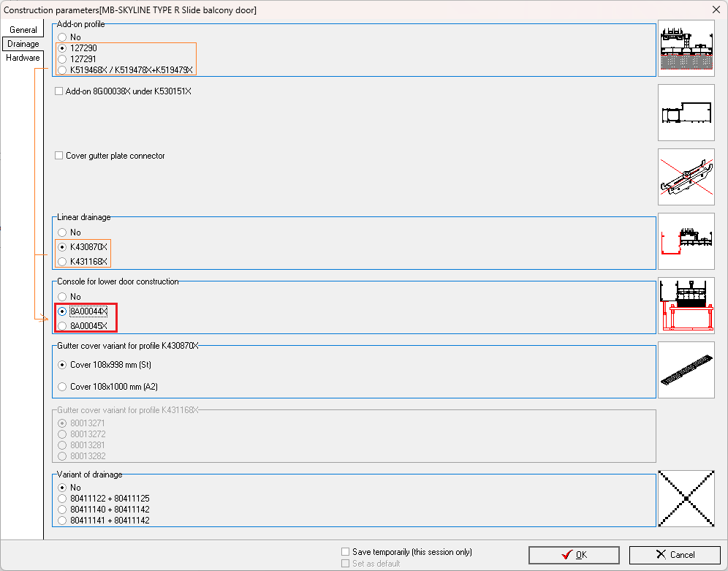Switch to the General tab

pos(23,30)
